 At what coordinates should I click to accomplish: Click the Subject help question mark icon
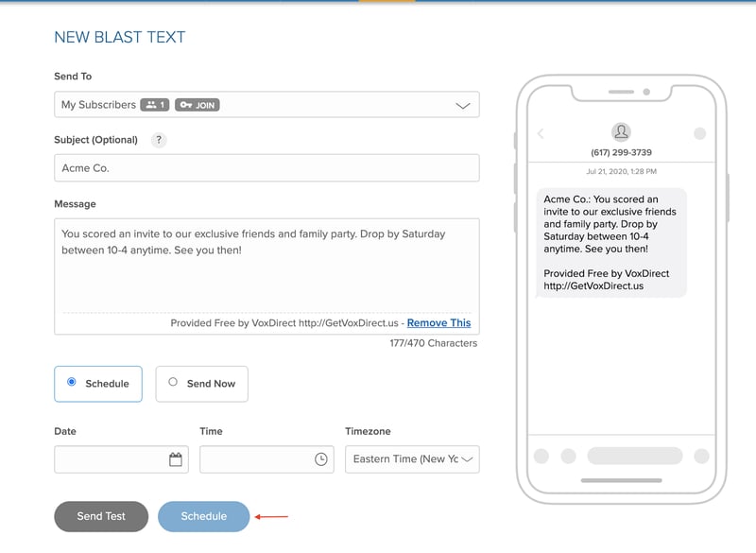coord(159,140)
